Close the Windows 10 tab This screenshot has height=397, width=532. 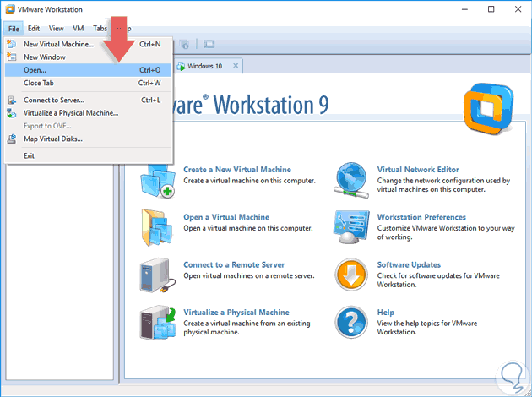tap(236, 66)
